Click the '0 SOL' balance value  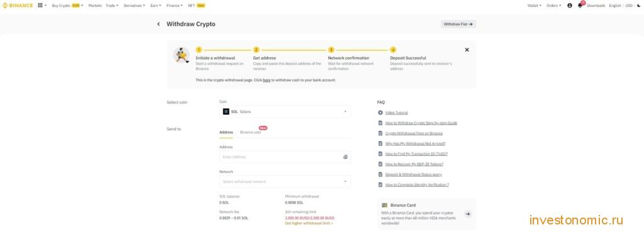224,202
